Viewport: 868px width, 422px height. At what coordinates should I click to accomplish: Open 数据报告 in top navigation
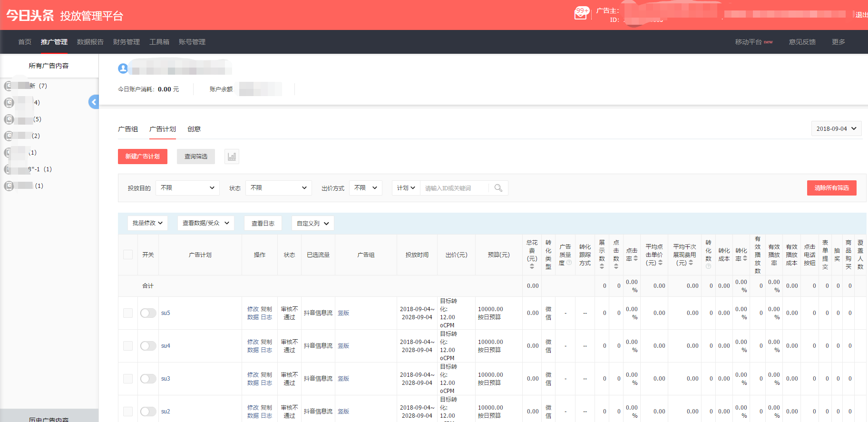(90, 42)
